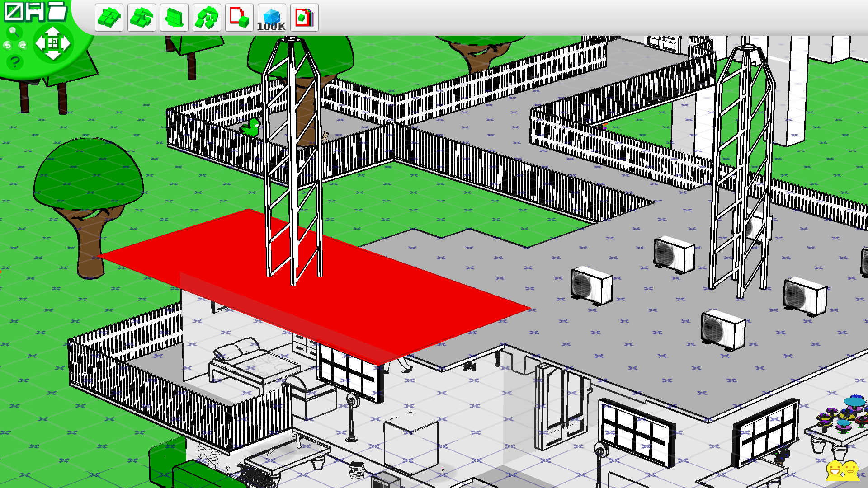Open the folder icon to load file
The height and width of the screenshot is (488, 868).
coord(57,11)
